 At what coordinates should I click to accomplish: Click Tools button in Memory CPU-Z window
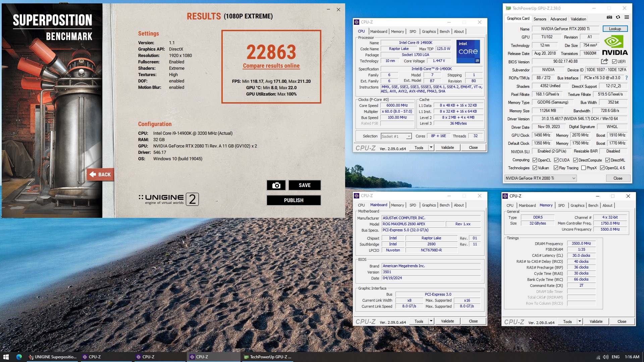coord(568,321)
